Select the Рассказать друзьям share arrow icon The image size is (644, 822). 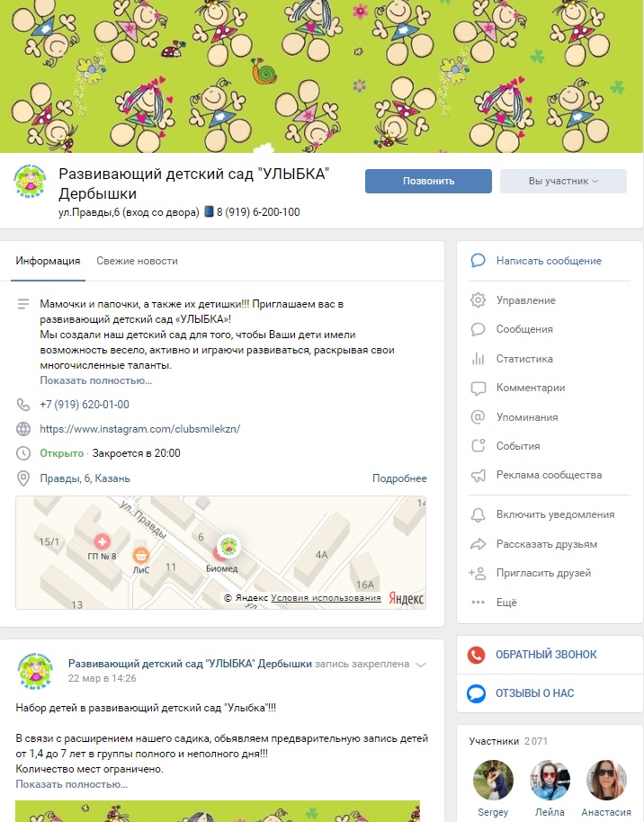point(478,544)
